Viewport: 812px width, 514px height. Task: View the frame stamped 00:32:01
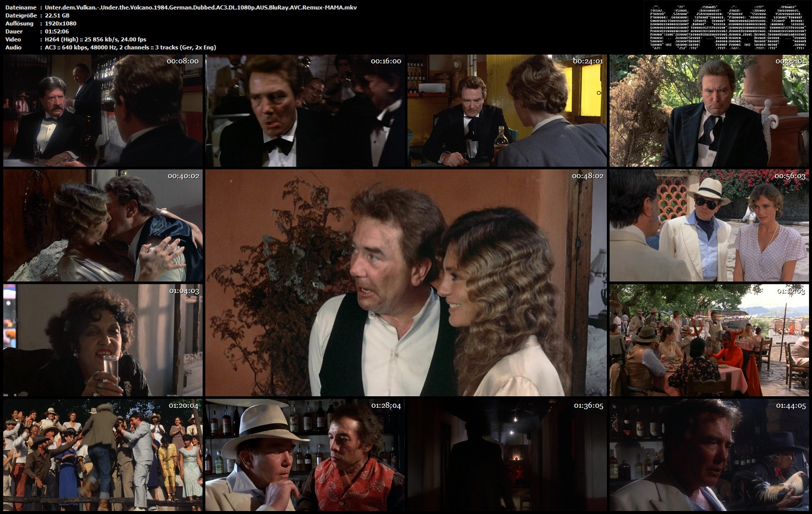[709, 111]
